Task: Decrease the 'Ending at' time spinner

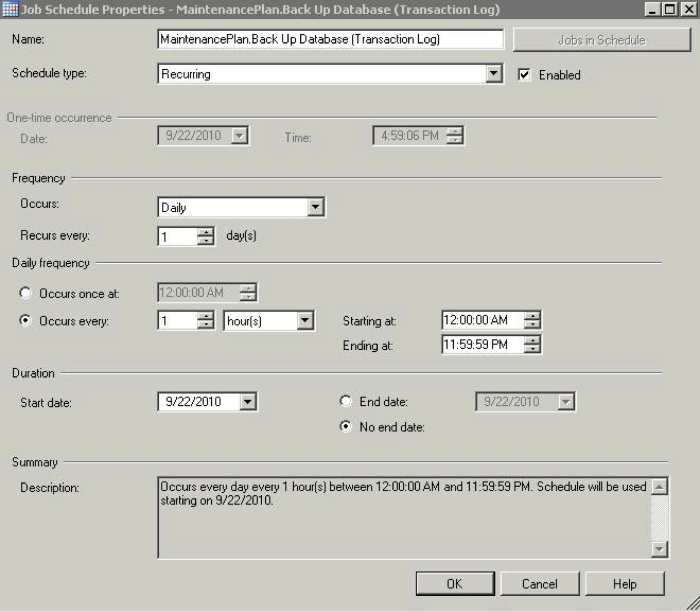Action: pyautogui.click(x=532, y=349)
